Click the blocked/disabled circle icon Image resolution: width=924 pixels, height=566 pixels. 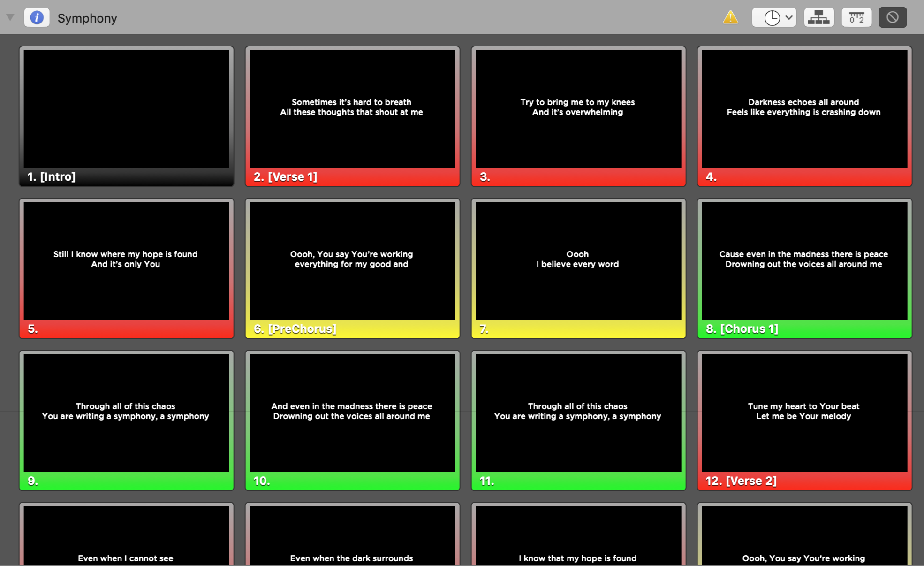[x=893, y=17]
